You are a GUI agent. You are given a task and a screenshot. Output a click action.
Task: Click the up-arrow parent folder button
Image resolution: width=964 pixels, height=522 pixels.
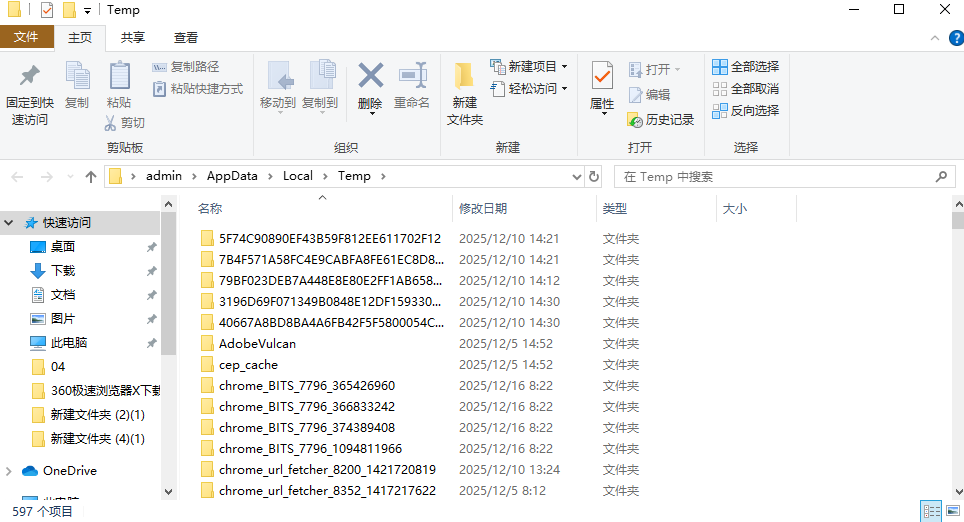pyautogui.click(x=91, y=176)
